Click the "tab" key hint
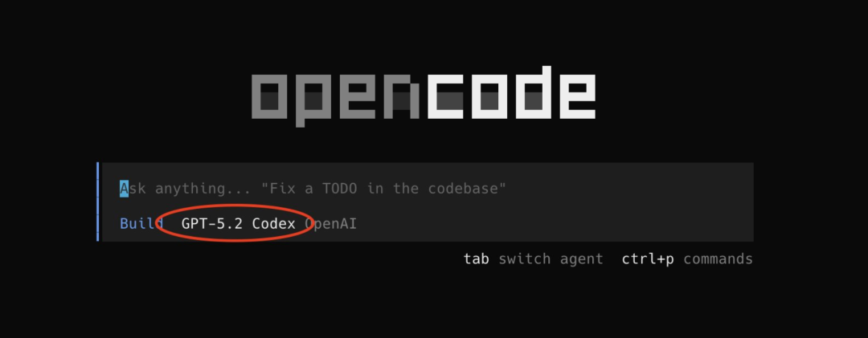Image resolution: width=868 pixels, height=338 pixels. point(476,259)
